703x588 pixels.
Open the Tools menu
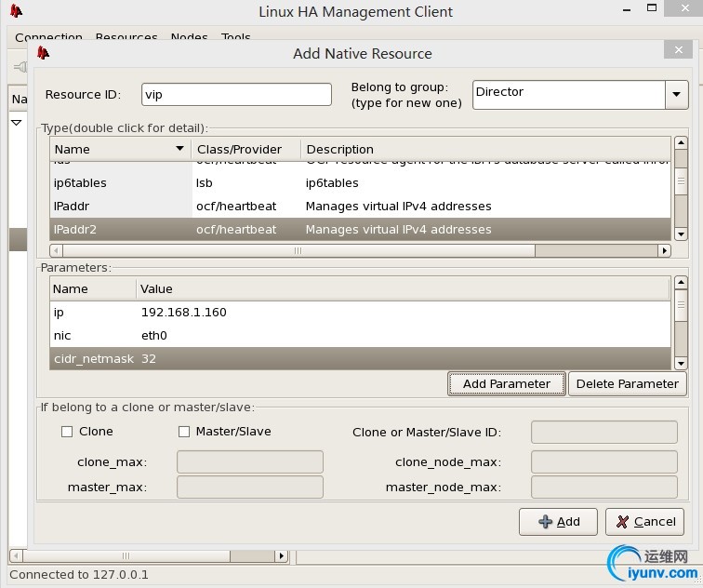236,37
